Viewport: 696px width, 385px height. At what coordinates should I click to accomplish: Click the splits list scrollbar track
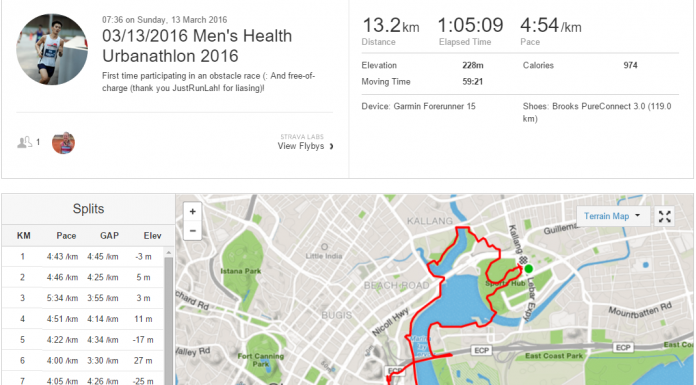pos(168,320)
